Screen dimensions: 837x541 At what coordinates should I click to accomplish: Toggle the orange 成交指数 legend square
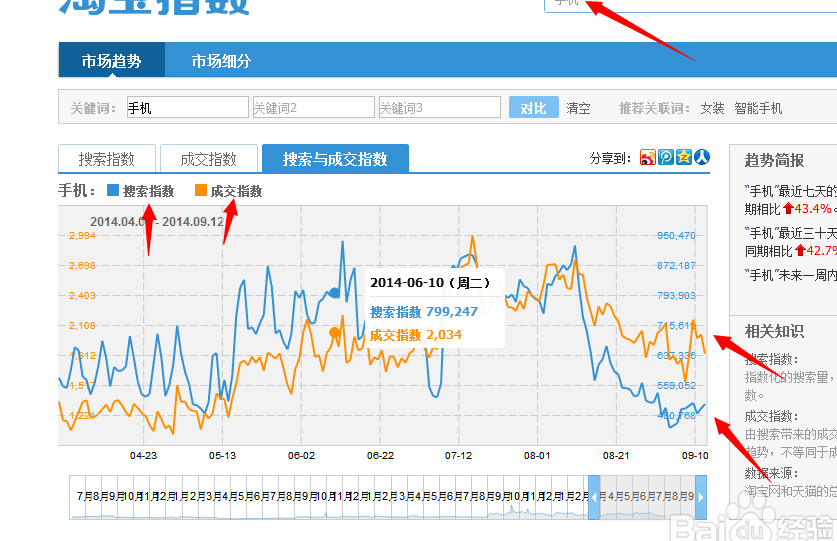pos(201,190)
